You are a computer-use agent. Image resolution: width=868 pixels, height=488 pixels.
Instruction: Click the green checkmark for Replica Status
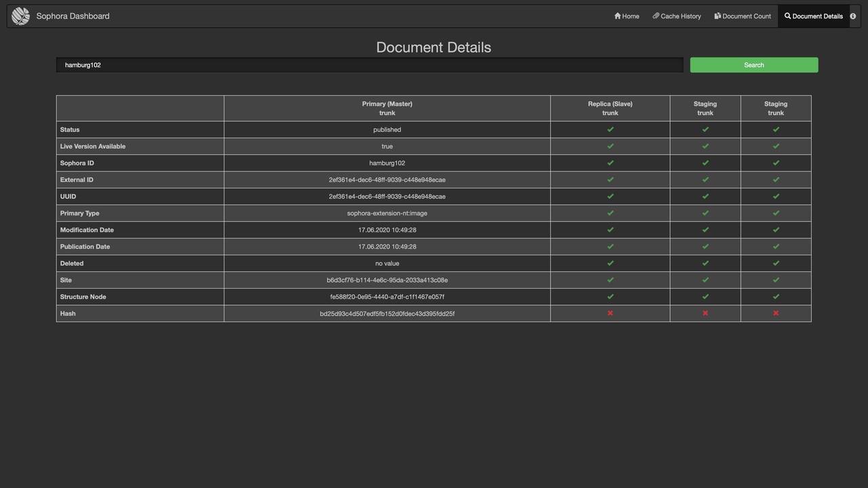pos(610,128)
